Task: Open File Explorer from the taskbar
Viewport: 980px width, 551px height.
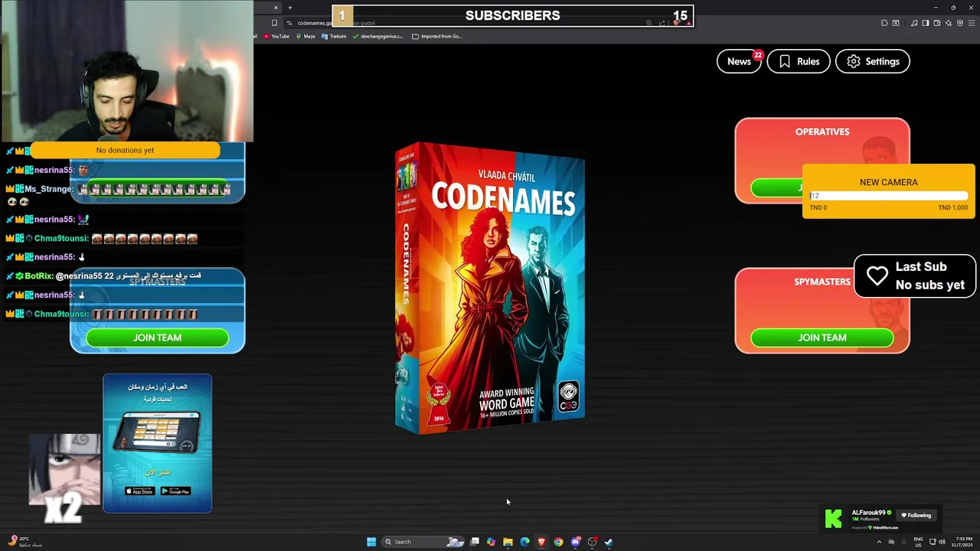Action: (x=508, y=542)
